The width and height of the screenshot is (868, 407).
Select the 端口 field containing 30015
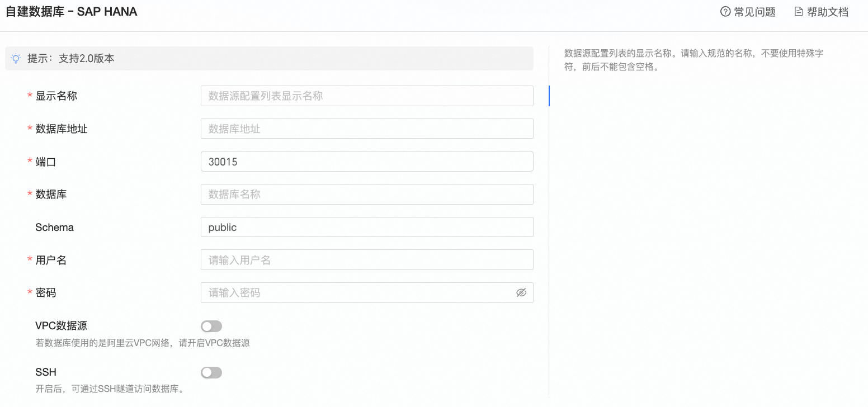367,162
